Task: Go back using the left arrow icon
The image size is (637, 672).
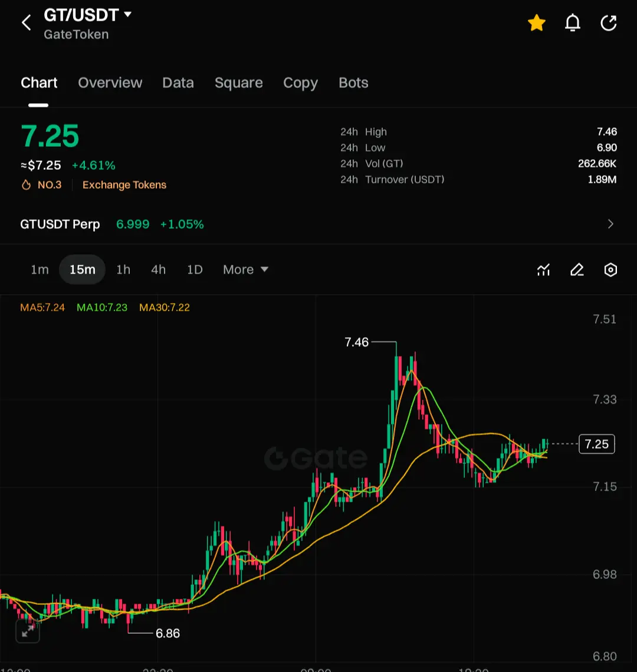Action: click(26, 23)
